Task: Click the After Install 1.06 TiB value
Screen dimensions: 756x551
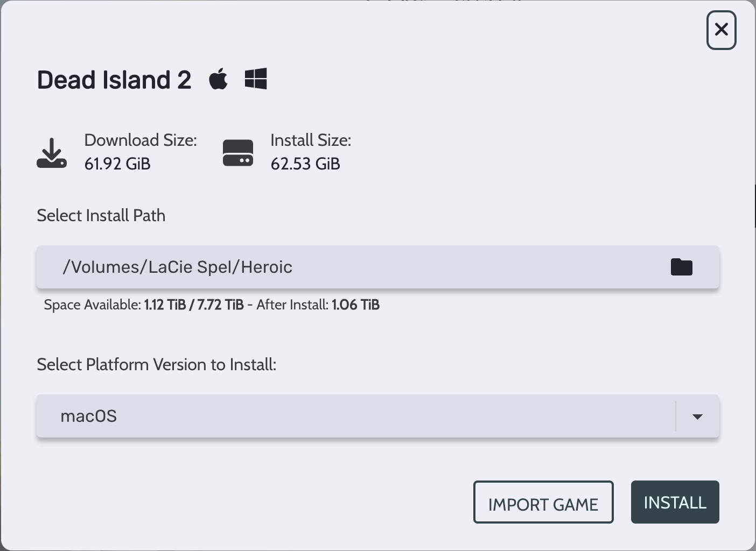Action: tap(355, 305)
